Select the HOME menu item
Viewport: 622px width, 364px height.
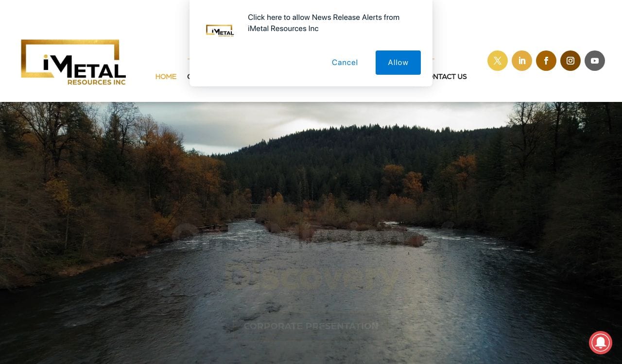point(166,77)
